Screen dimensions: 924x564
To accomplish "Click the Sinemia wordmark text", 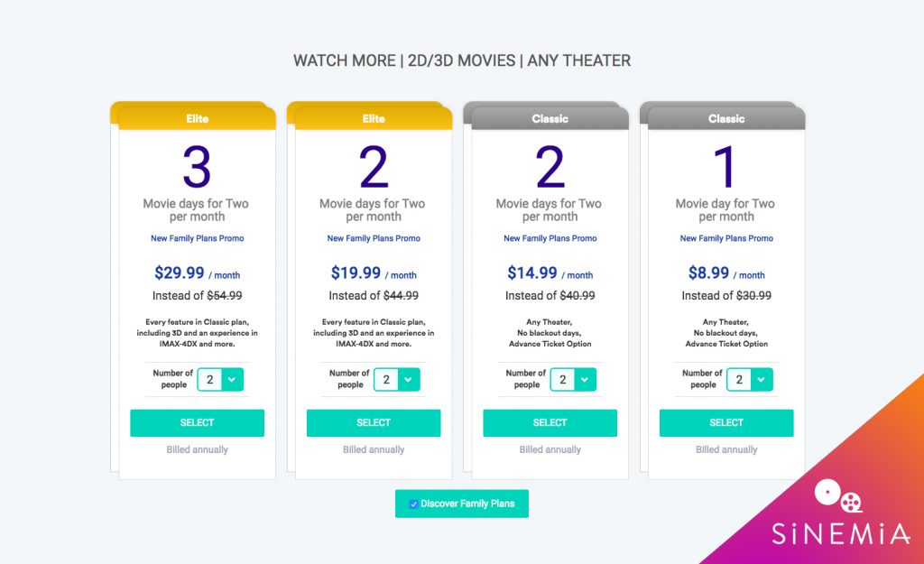I will point(840,535).
